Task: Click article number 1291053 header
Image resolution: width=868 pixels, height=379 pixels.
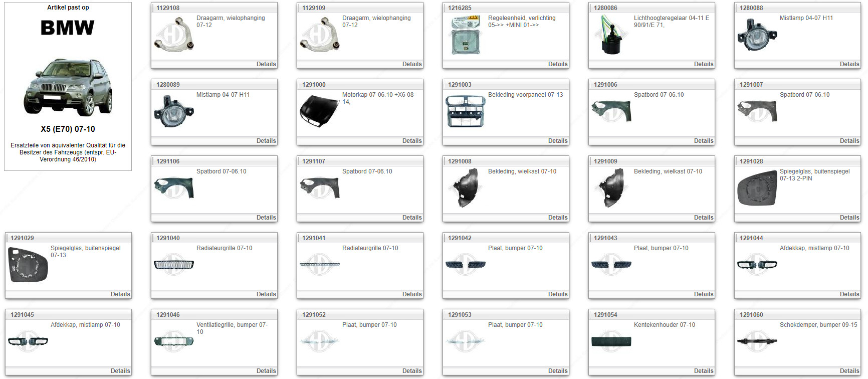Action: pos(460,315)
